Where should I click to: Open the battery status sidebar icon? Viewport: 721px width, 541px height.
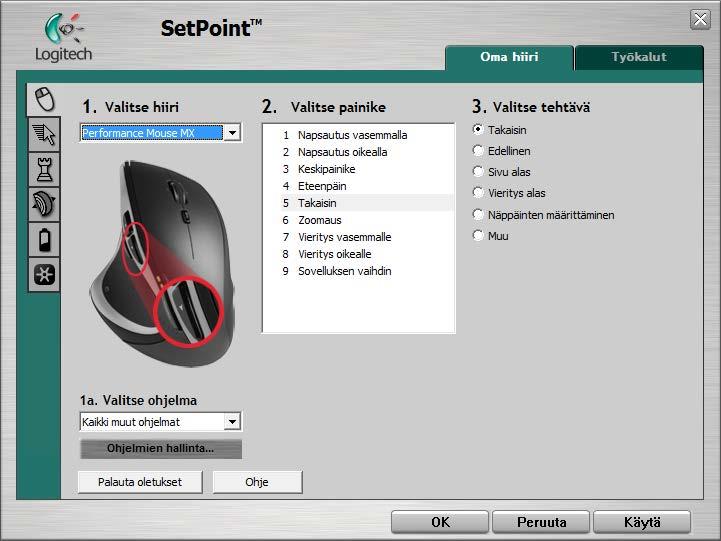click(44, 239)
